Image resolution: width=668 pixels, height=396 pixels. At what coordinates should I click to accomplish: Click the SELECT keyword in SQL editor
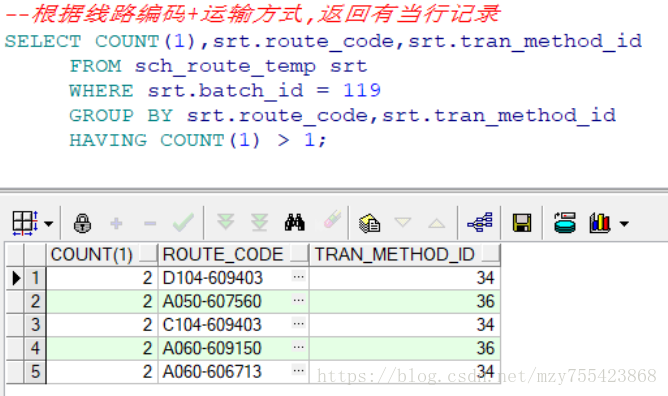tap(43, 41)
